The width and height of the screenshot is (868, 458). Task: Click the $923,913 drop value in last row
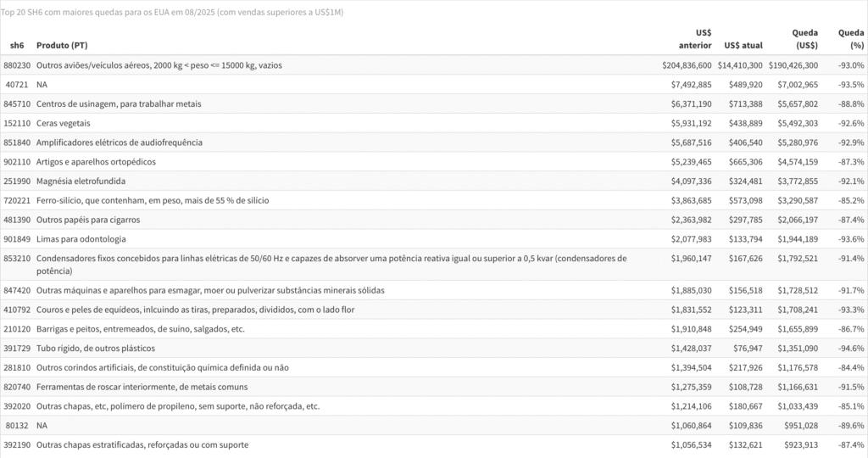(x=801, y=444)
